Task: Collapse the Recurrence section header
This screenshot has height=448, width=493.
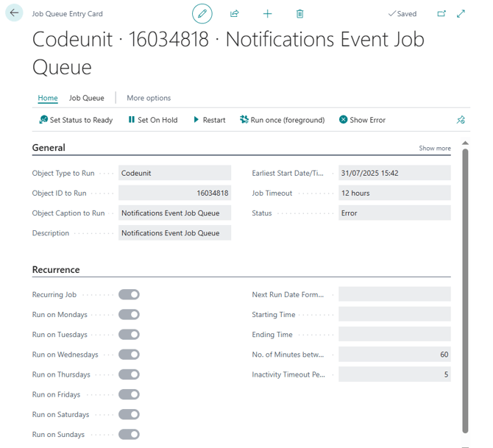Action: coord(56,270)
